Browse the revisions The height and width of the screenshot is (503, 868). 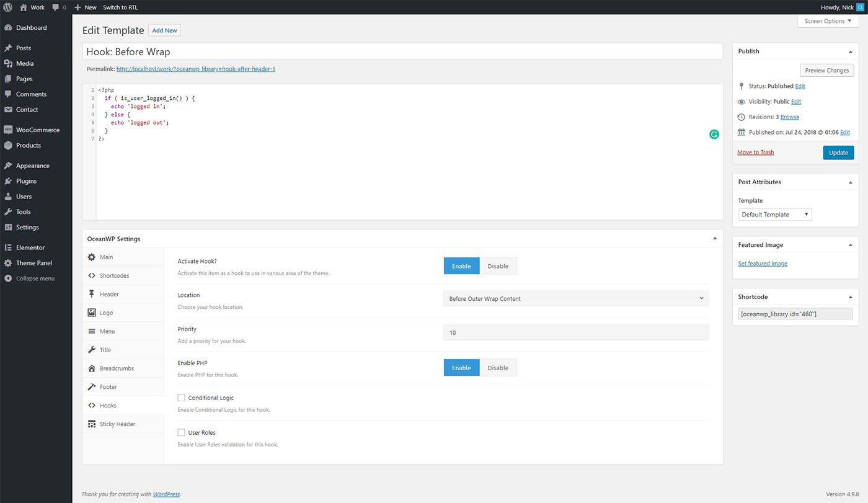point(790,117)
